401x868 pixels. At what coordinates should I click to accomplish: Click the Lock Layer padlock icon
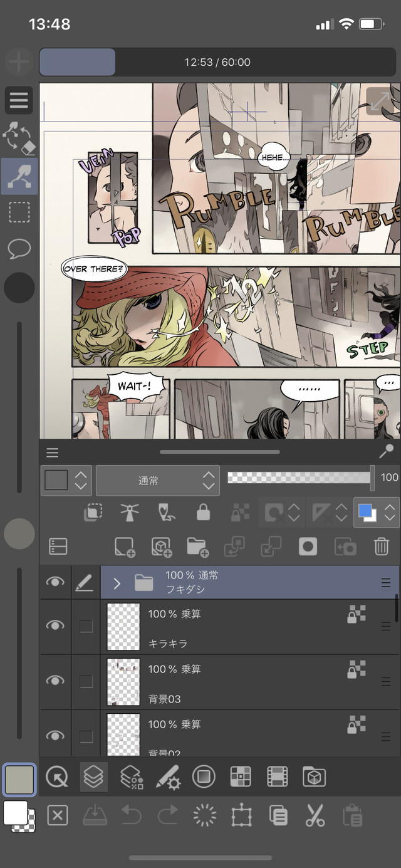pos(203,513)
